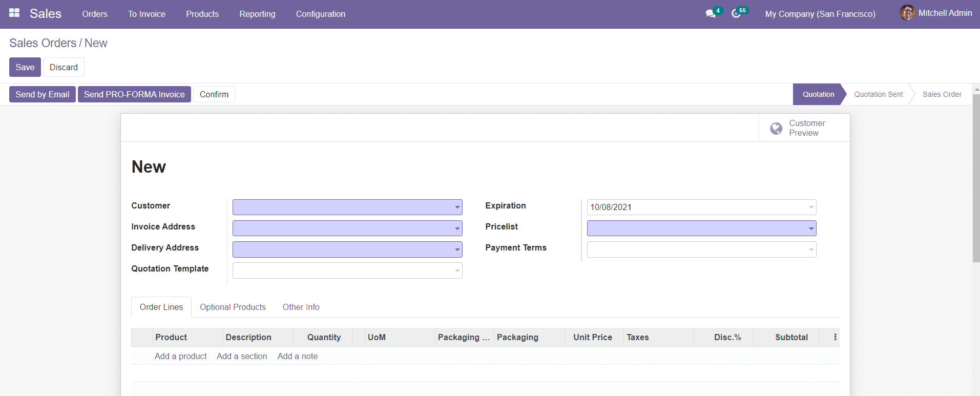Click the Customer Preview globe icon
The width and height of the screenshot is (980, 396).
[776, 128]
